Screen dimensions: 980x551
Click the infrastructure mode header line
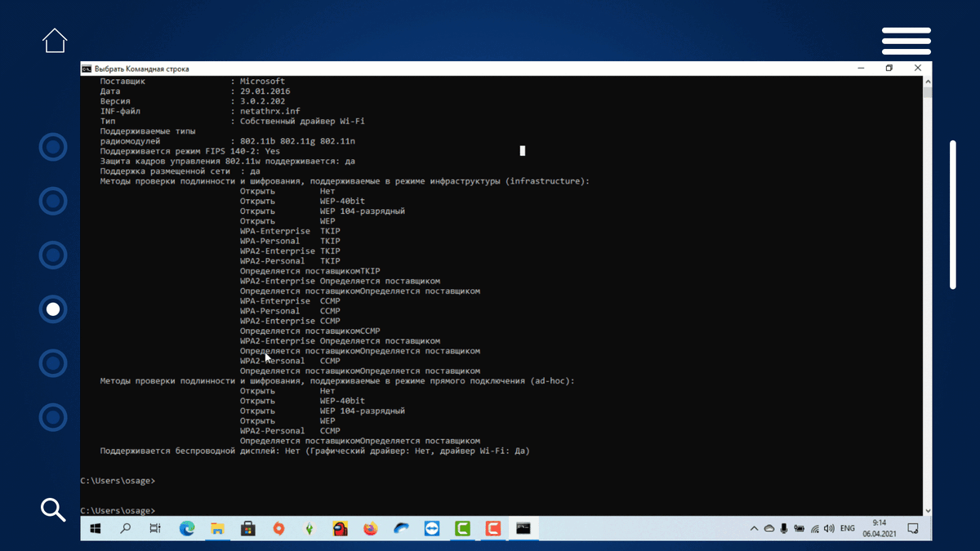(x=345, y=181)
